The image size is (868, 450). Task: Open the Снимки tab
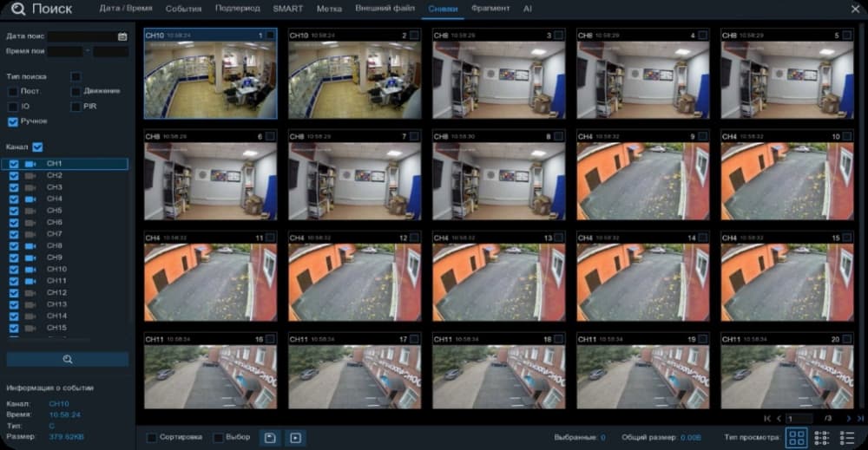tap(443, 9)
